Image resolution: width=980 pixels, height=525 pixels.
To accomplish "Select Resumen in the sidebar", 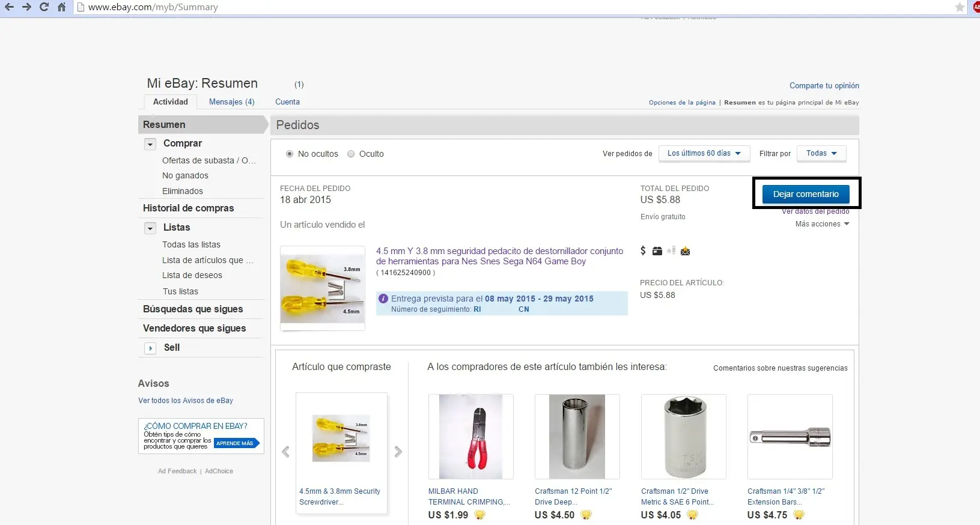I will [202, 124].
